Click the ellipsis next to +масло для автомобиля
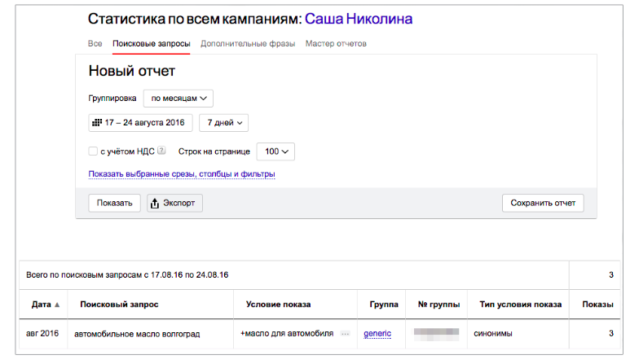The height and width of the screenshot is (364, 639). click(345, 334)
